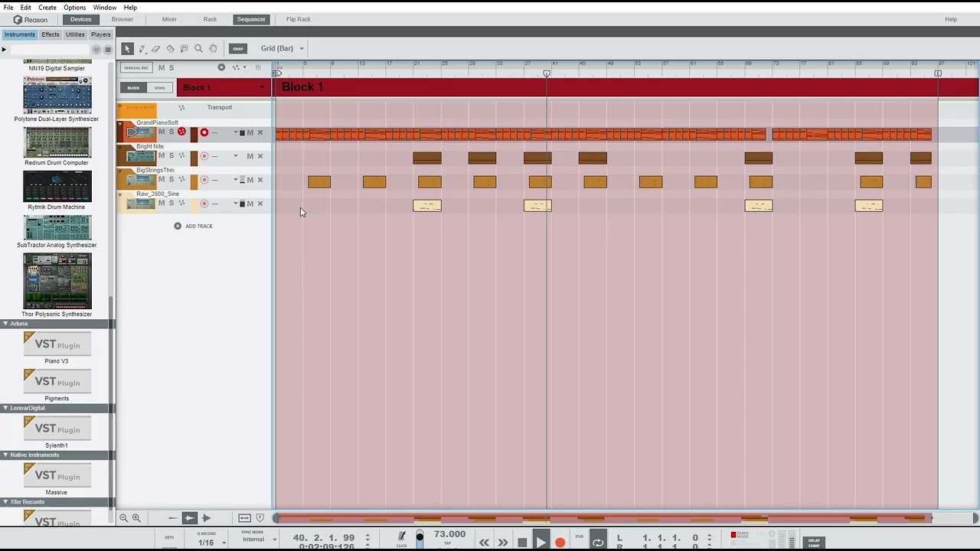Select the Sylenth1 VST plugin

pos(57,432)
